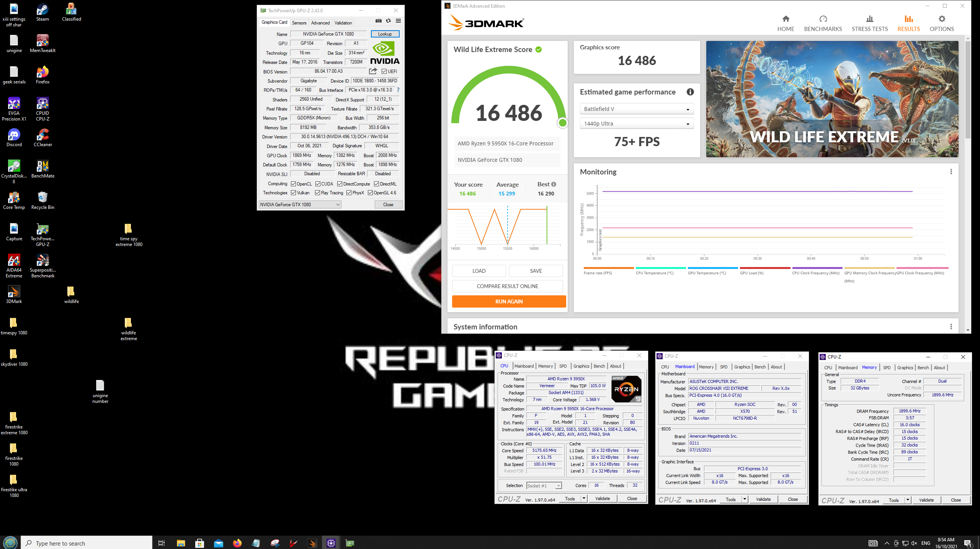
Task: Open Bench tab in CPU-Z Memory window
Action: point(923,368)
